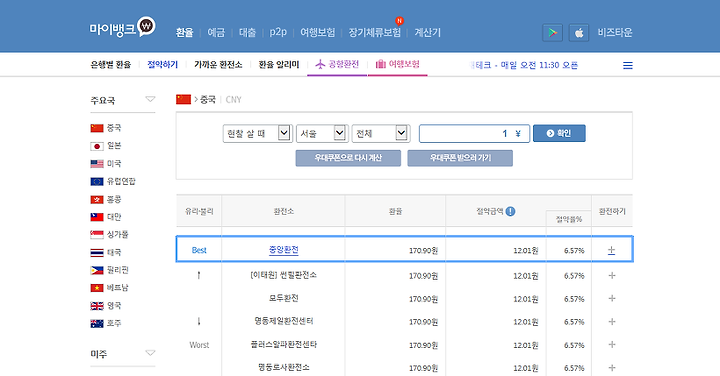Click plus icon in 모두환전 row

pyautogui.click(x=612, y=298)
